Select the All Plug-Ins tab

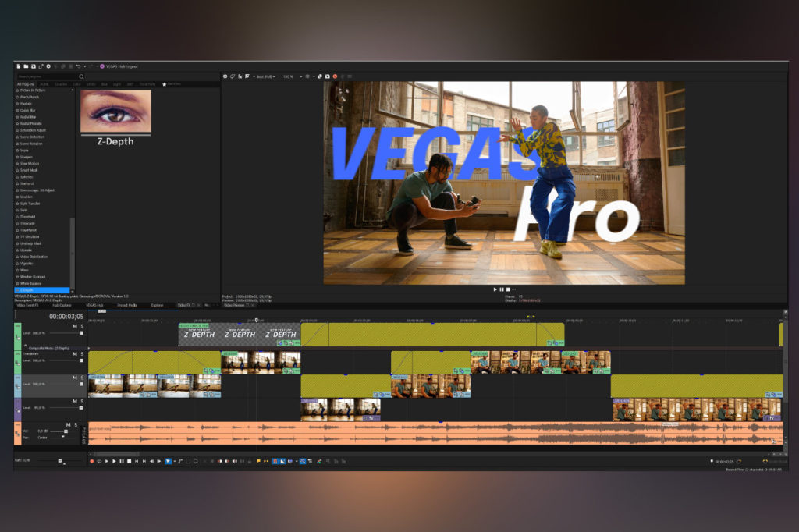click(x=26, y=84)
